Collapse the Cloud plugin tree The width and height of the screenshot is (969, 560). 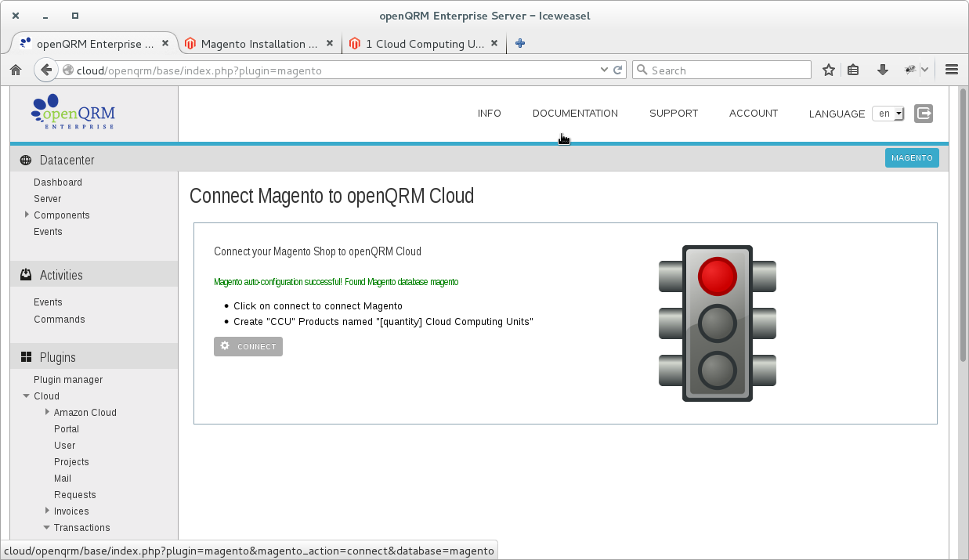[27, 396]
